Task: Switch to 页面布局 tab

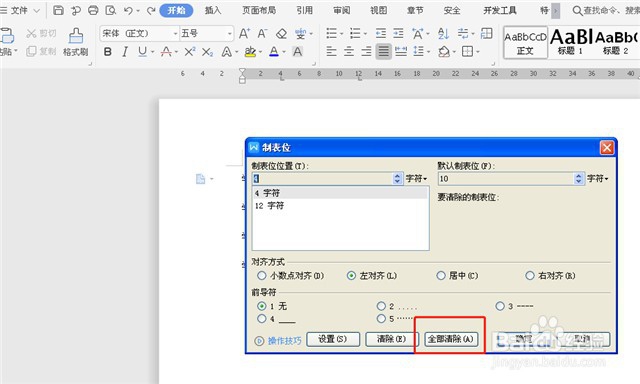Action: [x=259, y=11]
